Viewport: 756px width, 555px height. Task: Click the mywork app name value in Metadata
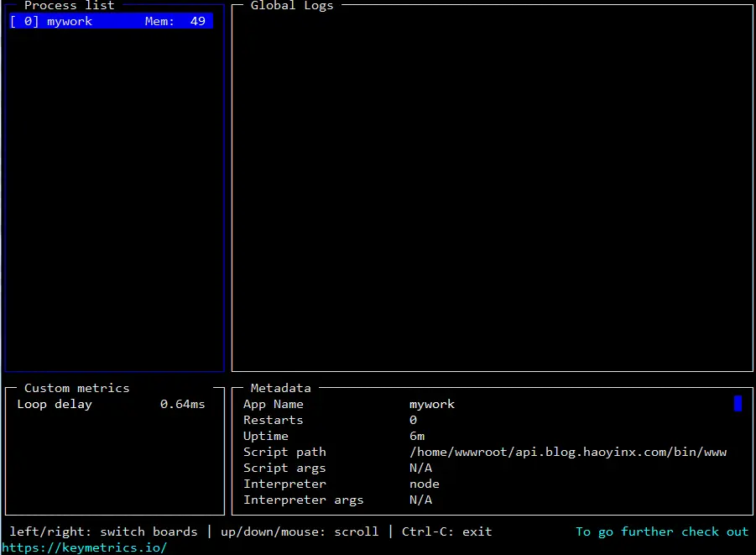click(x=432, y=405)
